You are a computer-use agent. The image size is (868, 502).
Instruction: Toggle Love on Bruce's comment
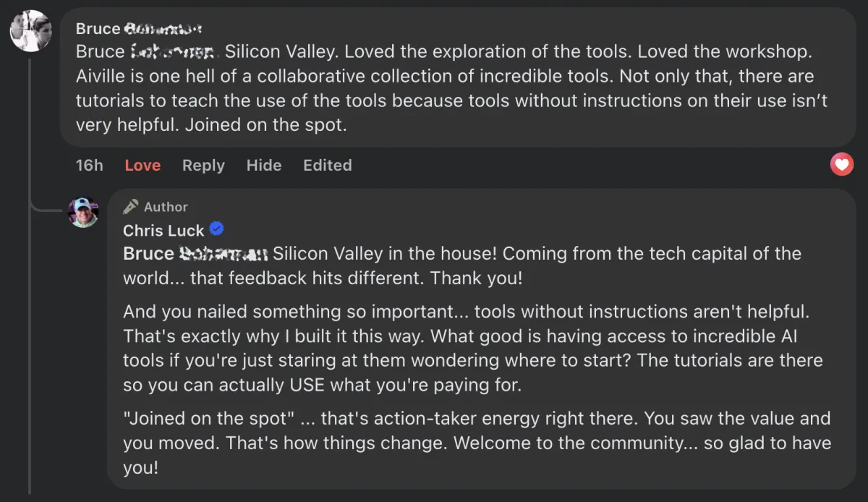point(142,165)
